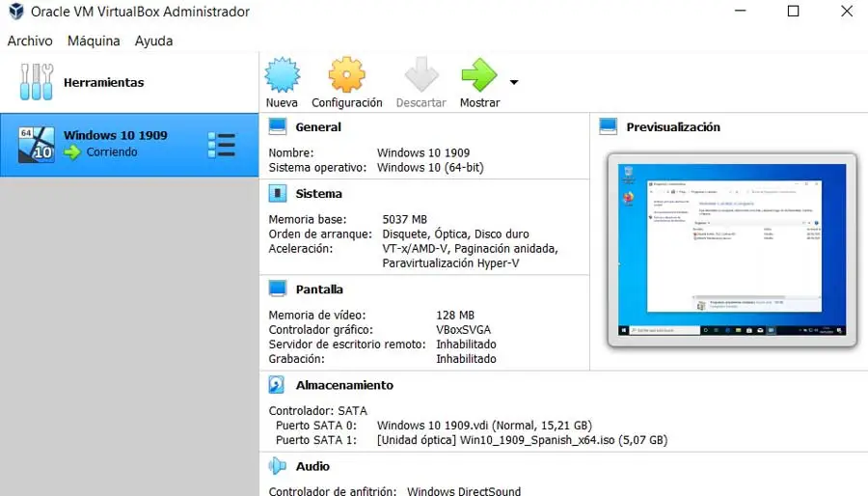Expand the dropdown arrow next to Mostrar
868x496 pixels.
pos(514,82)
